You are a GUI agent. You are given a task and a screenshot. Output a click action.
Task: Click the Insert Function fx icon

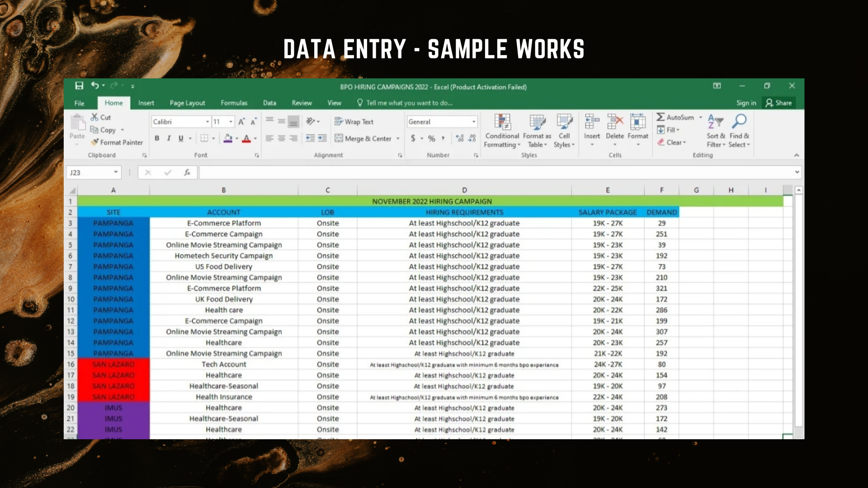pos(187,172)
